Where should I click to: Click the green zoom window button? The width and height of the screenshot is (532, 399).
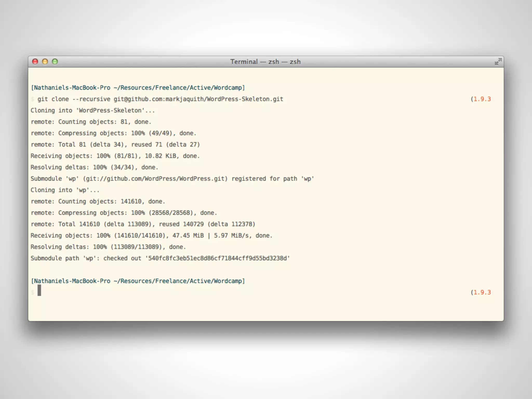[x=55, y=62]
